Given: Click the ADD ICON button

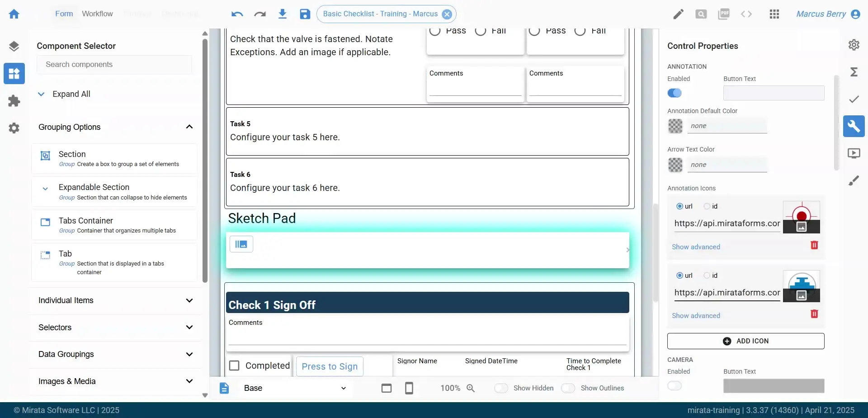Looking at the screenshot, I should pos(745,341).
